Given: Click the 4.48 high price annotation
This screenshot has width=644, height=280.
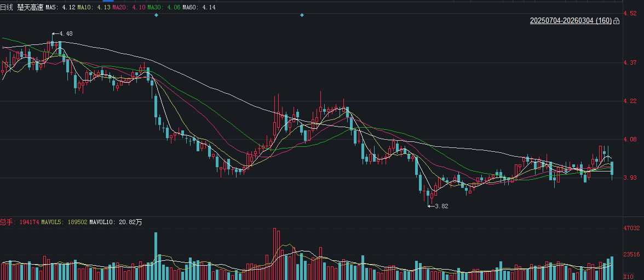Looking at the screenshot, I should tap(65, 33).
